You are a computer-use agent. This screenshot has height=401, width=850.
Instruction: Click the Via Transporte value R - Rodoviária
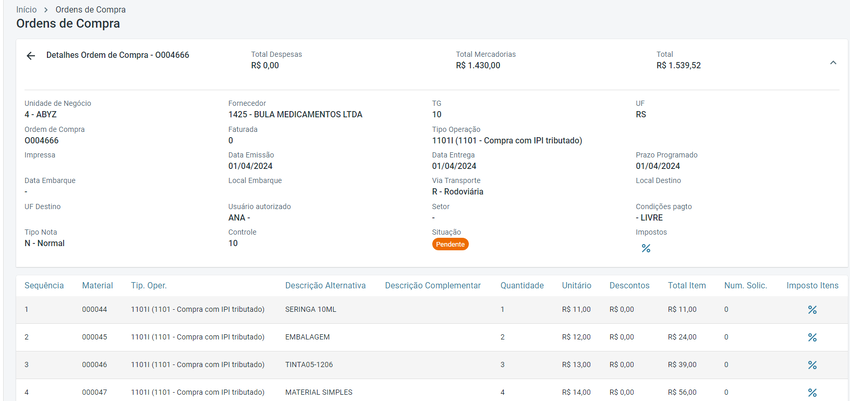[458, 191]
